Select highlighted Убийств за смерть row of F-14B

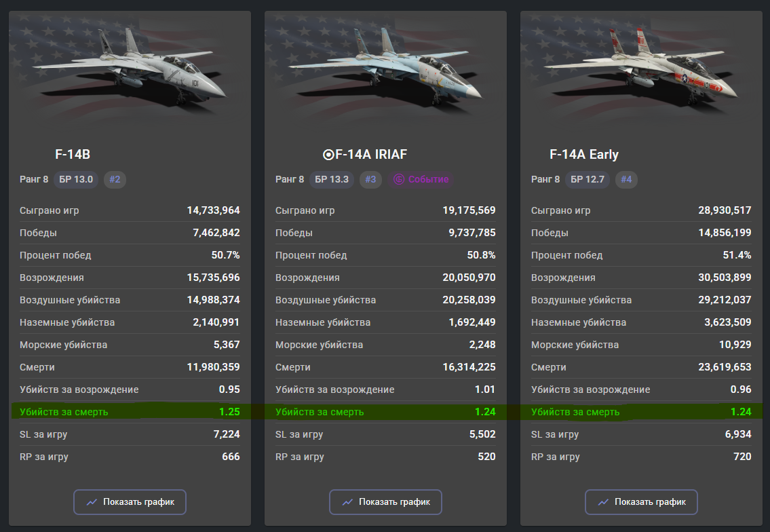point(130,412)
